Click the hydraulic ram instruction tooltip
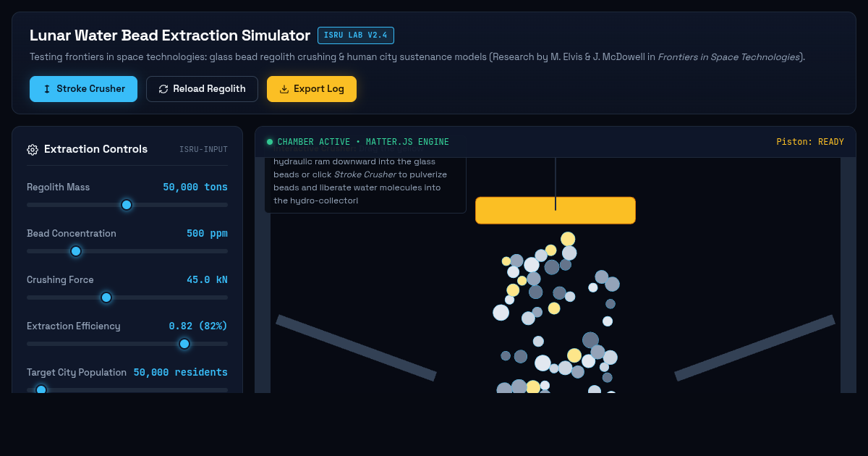This screenshot has width=868, height=456. click(x=365, y=185)
